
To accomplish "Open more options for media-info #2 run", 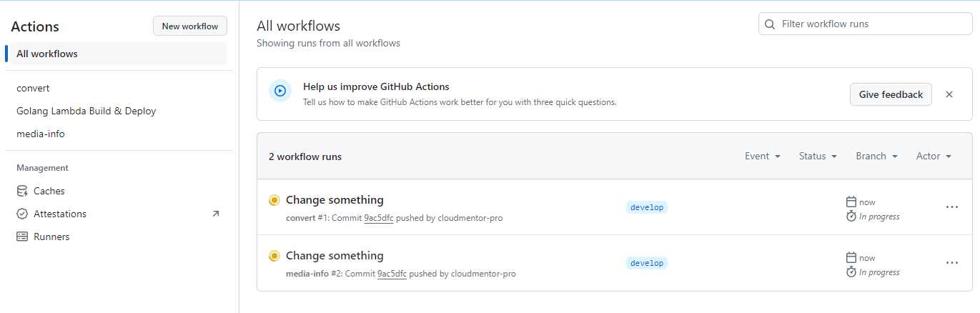I will [x=951, y=263].
